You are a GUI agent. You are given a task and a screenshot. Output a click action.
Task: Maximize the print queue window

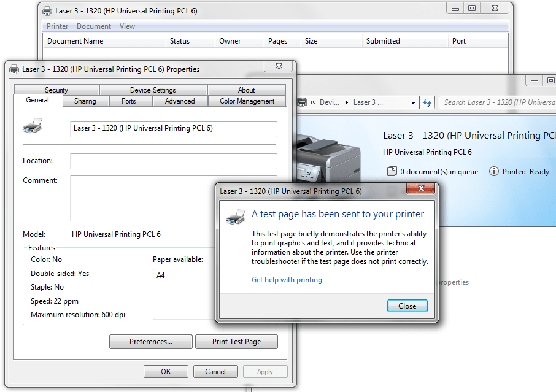pos(471,8)
